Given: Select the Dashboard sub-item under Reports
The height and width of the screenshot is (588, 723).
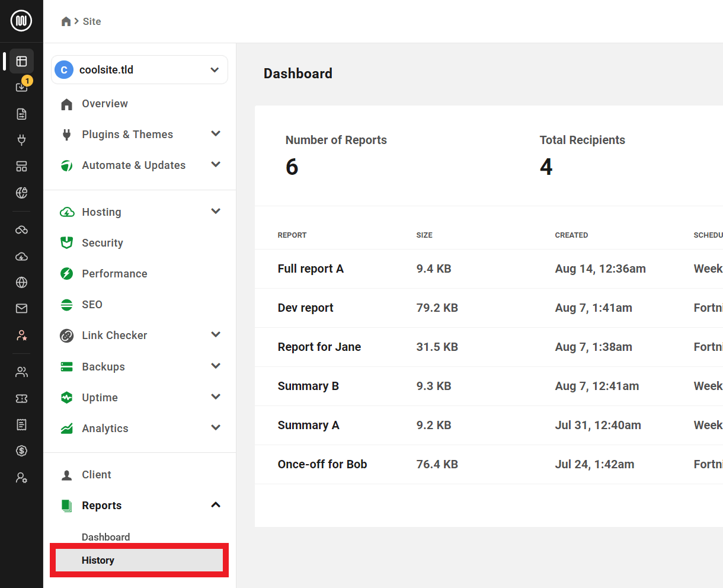Looking at the screenshot, I should click(105, 537).
